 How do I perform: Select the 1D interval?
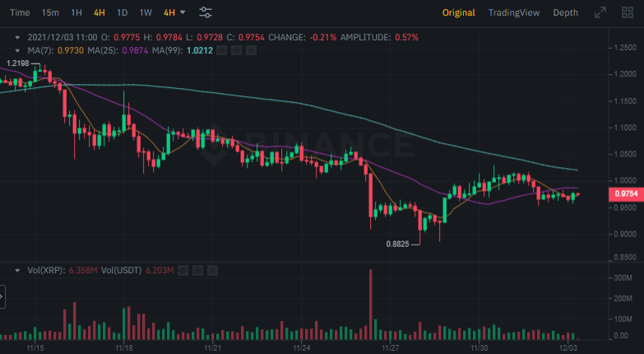click(122, 12)
